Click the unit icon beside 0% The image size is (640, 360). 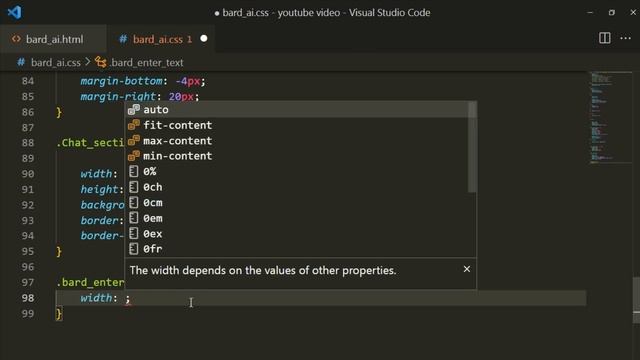[x=133, y=171]
